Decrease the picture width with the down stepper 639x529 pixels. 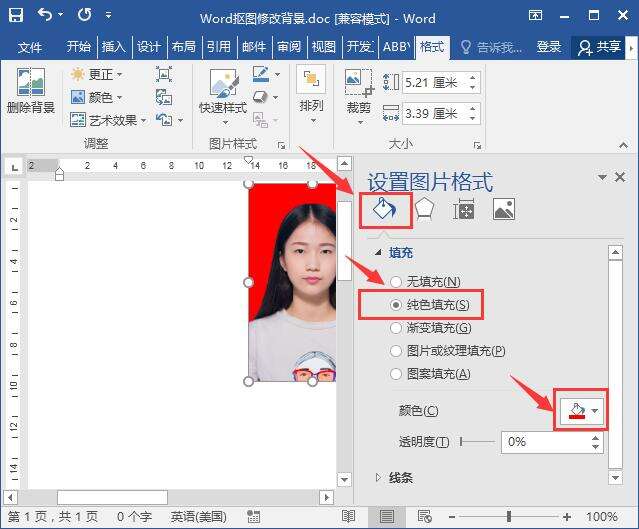[x=473, y=119]
